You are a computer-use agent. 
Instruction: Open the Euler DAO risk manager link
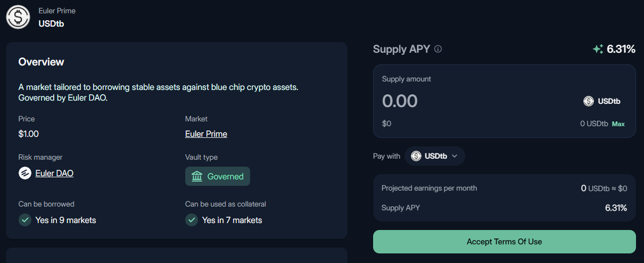[x=54, y=173]
